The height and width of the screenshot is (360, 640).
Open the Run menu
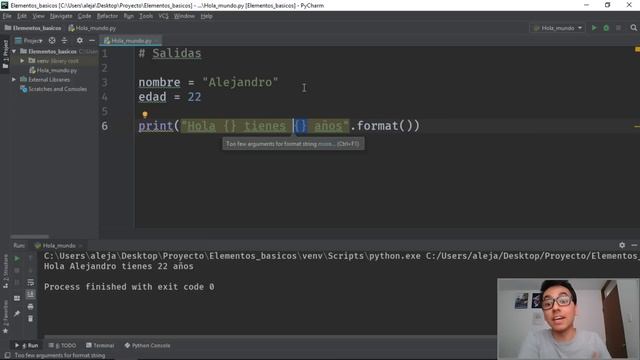pyautogui.click(x=129, y=16)
